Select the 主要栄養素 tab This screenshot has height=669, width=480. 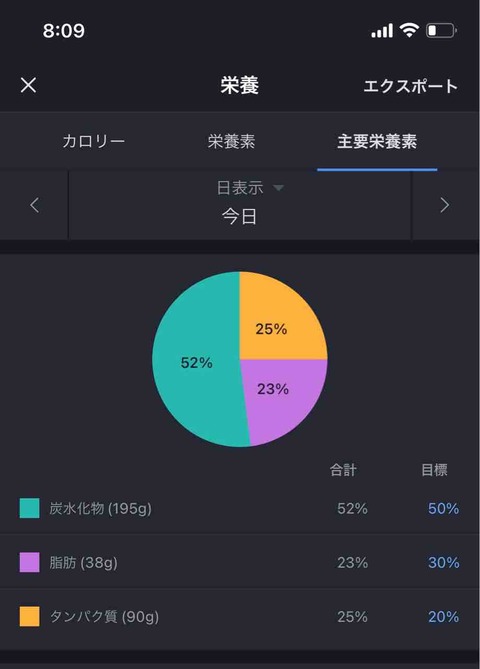(x=377, y=142)
